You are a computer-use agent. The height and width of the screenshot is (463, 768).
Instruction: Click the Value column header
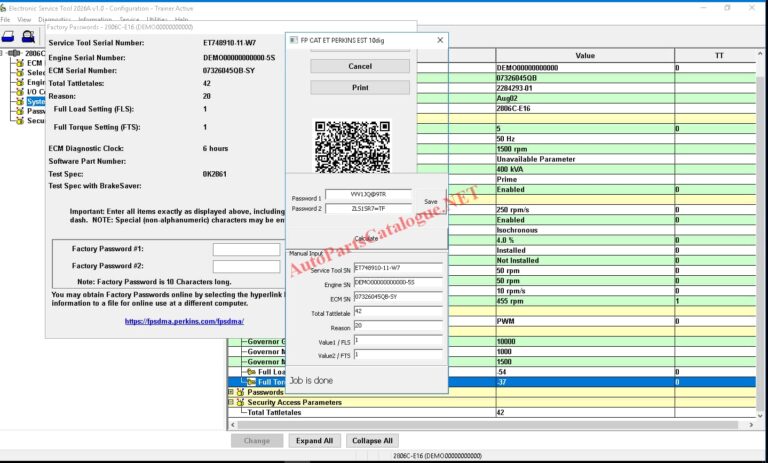pos(585,56)
